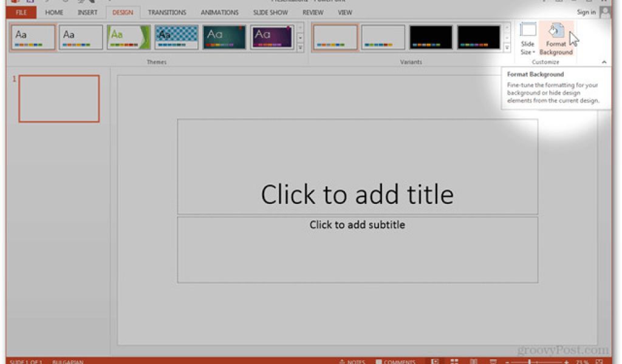Click the Sign in link
Screen dimensions: 622x364
[x=586, y=12]
